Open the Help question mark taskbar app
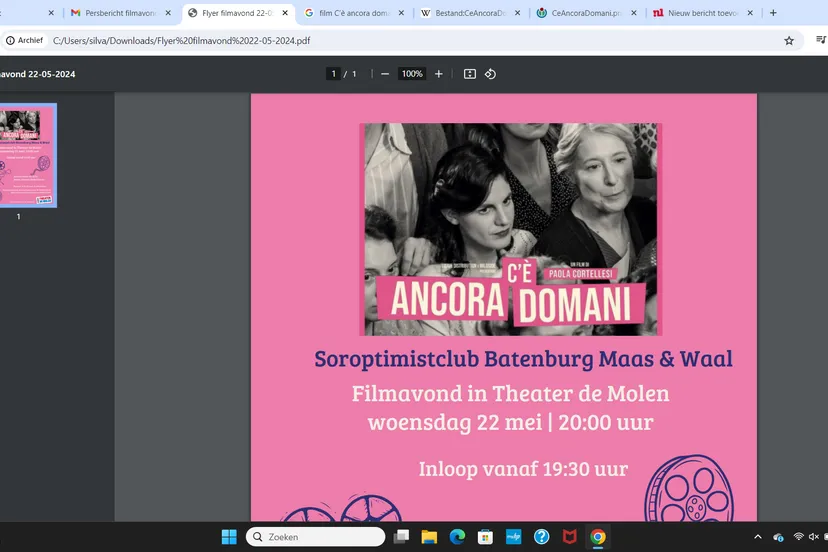Screen dimensions: 828x552 (541, 537)
